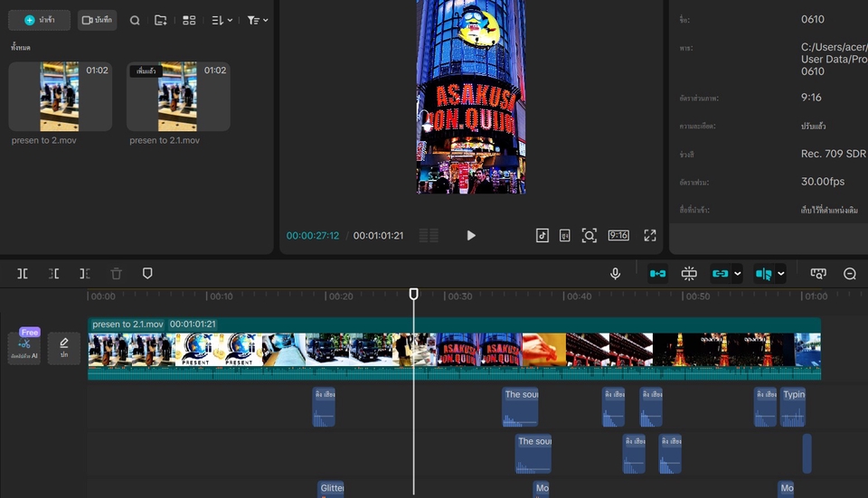Play the preview video

[470, 236]
